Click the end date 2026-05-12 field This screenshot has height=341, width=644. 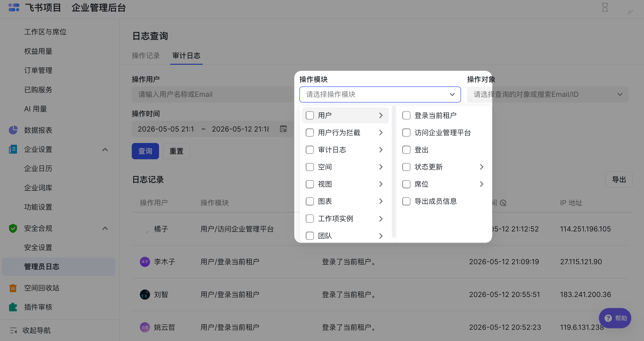click(x=240, y=129)
